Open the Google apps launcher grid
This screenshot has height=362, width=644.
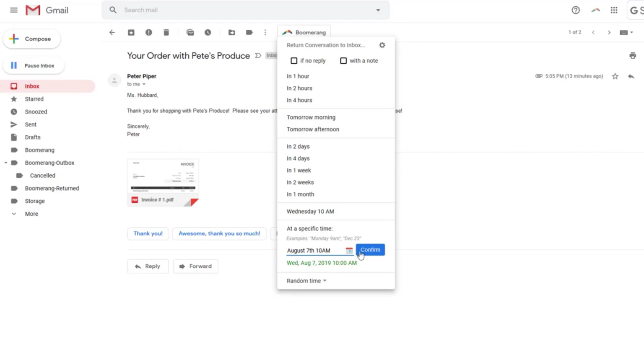point(614,10)
